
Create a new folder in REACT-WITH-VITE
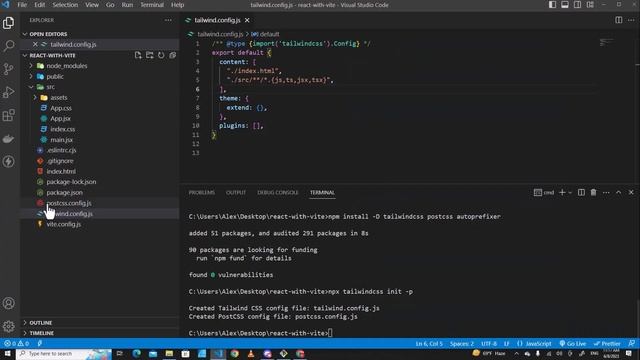(x=150, y=55)
